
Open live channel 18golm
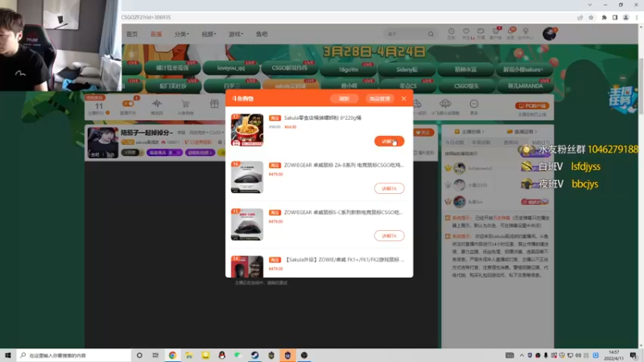click(349, 70)
